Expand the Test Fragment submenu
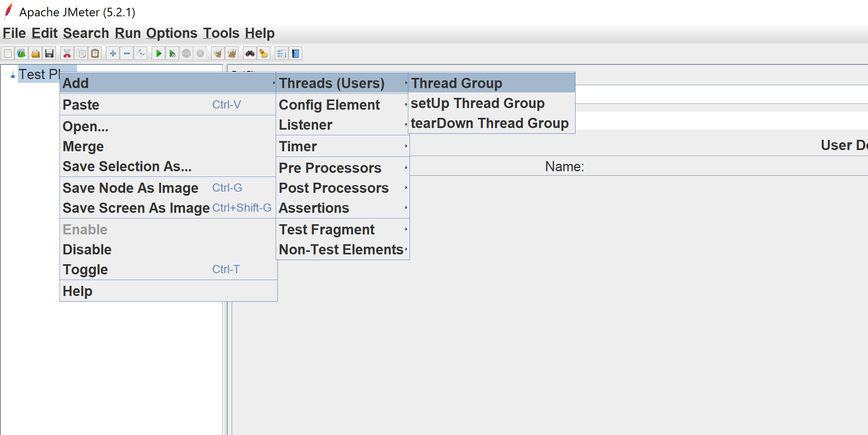This screenshot has width=868, height=435. 343,230
